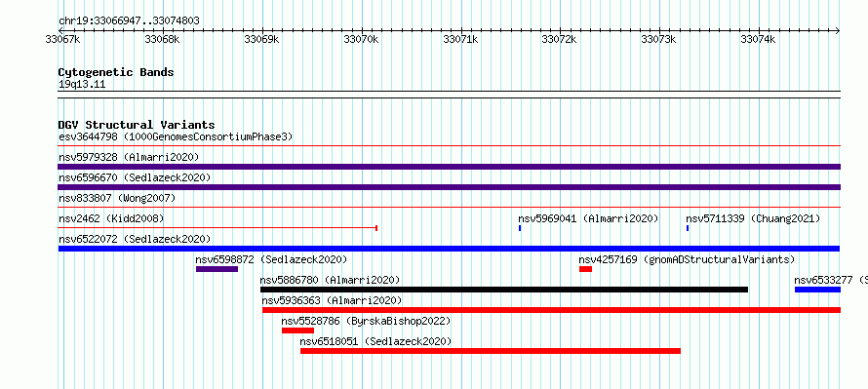This screenshot has width=868, height=389.
Task: Select the small blue nsv5711339 marker
Action: [688, 228]
